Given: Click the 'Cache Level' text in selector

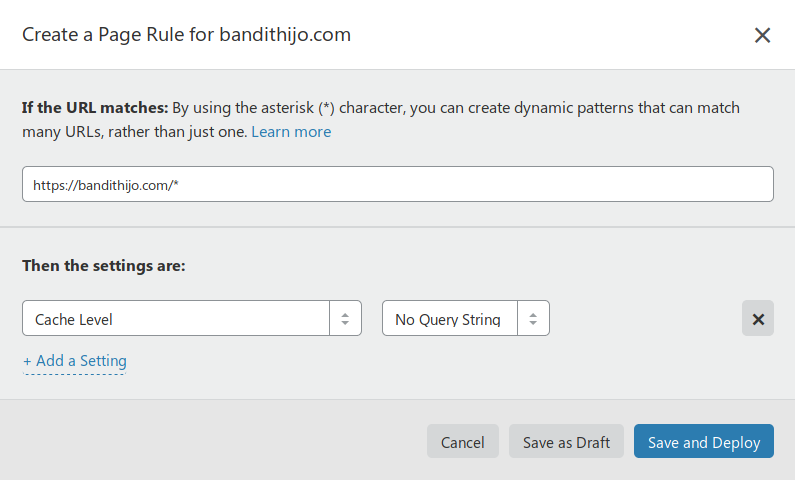Looking at the screenshot, I should (x=74, y=320).
